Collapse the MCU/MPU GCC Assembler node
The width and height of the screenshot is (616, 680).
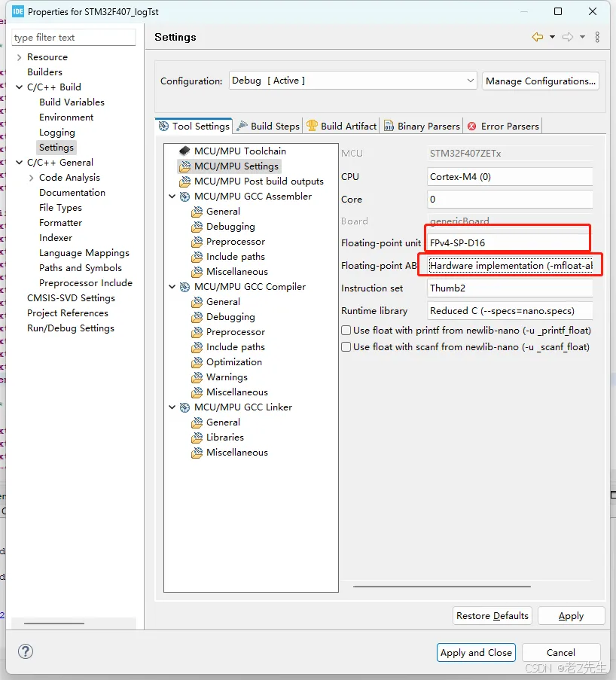pyautogui.click(x=172, y=197)
